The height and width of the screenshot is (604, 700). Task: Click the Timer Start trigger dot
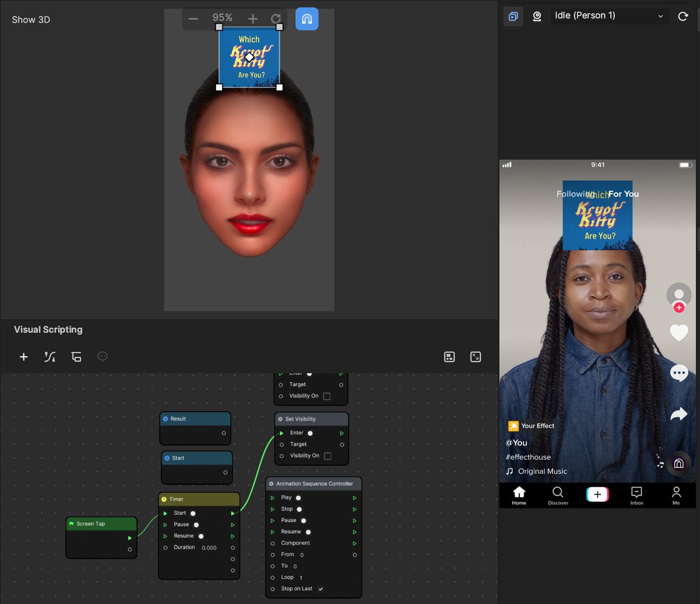point(193,514)
